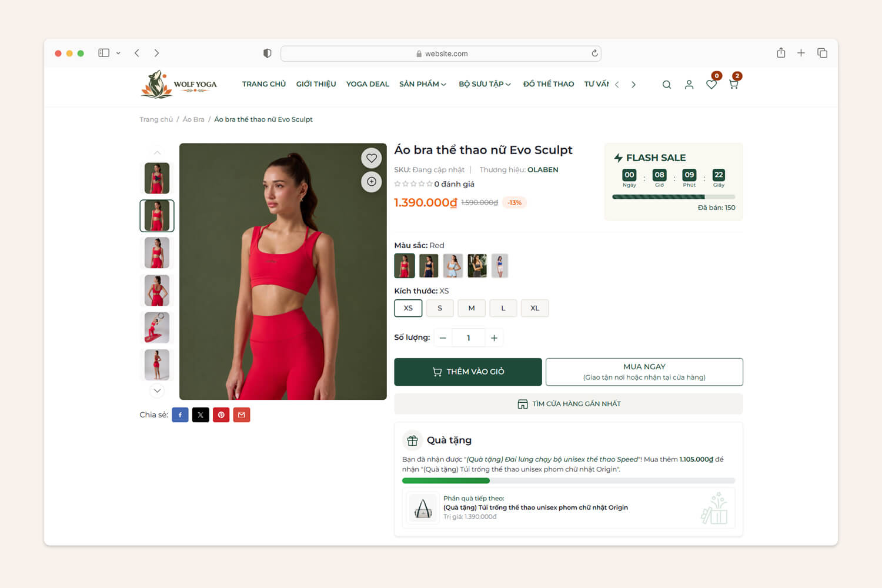Image resolution: width=882 pixels, height=588 pixels.
Task: Click thumbnail list down chevron
Action: [x=157, y=390]
